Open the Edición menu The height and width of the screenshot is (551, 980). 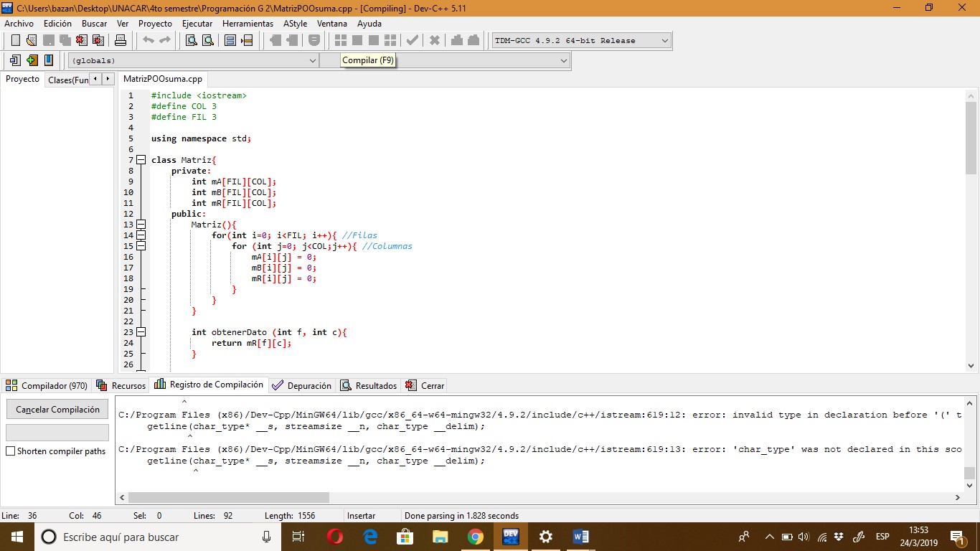[x=57, y=24]
